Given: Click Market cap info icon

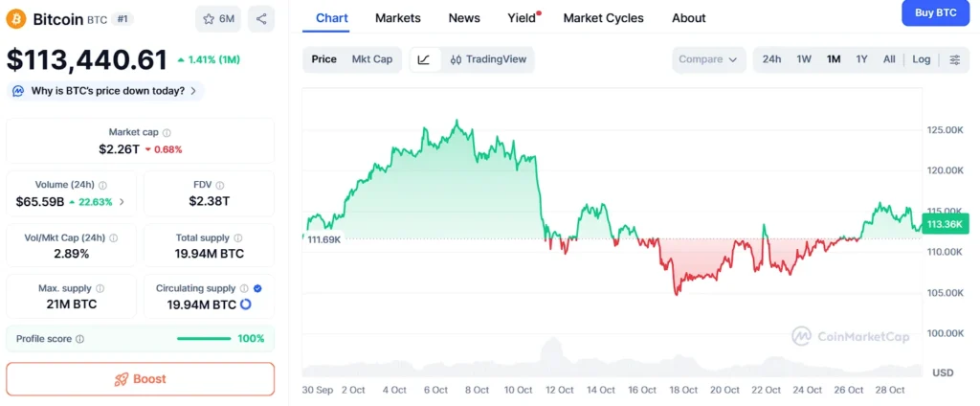Looking at the screenshot, I should [167, 132].
